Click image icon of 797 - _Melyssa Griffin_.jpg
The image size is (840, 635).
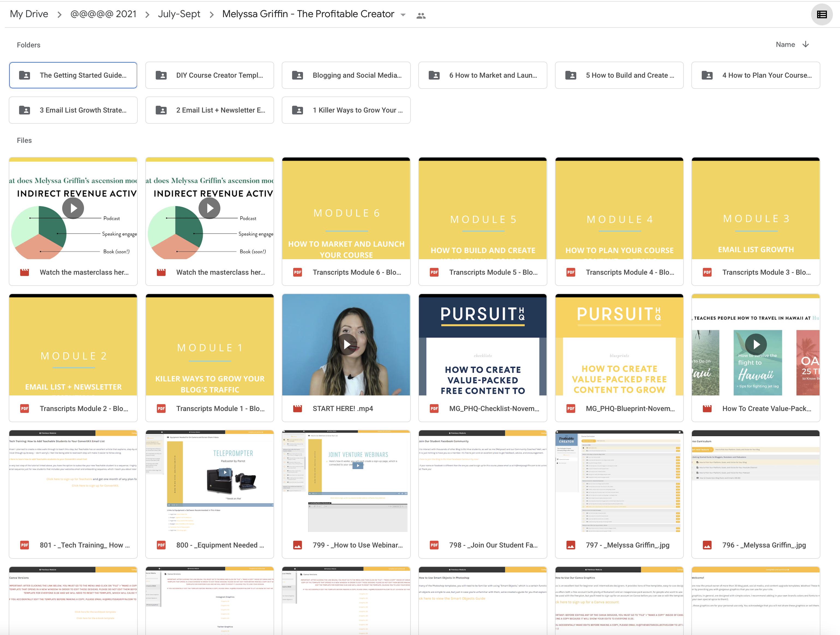point(570,545)
